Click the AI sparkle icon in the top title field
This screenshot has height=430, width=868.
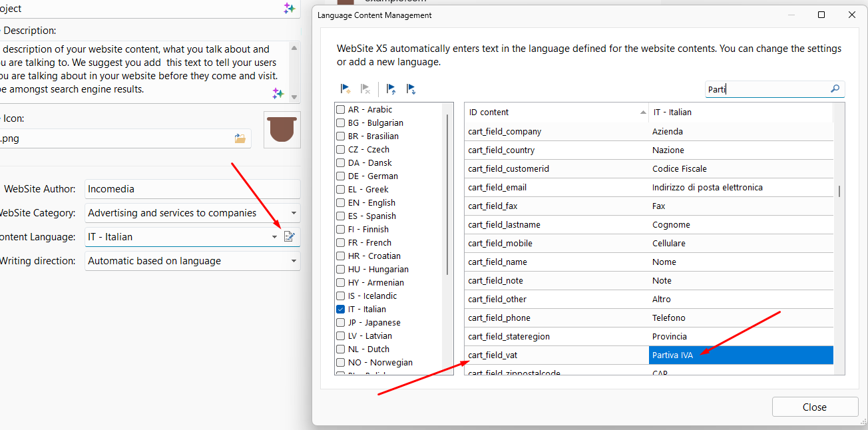coord(289,9)
